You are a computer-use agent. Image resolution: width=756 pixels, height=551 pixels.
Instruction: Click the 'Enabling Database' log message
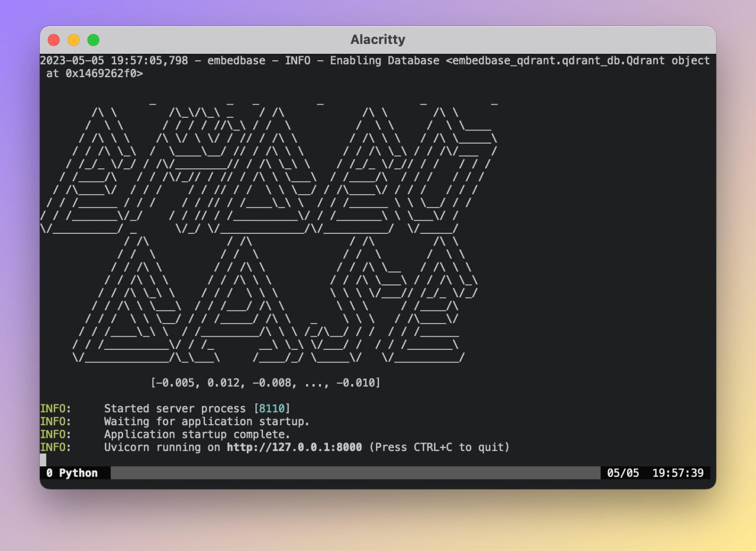(385, 61)
